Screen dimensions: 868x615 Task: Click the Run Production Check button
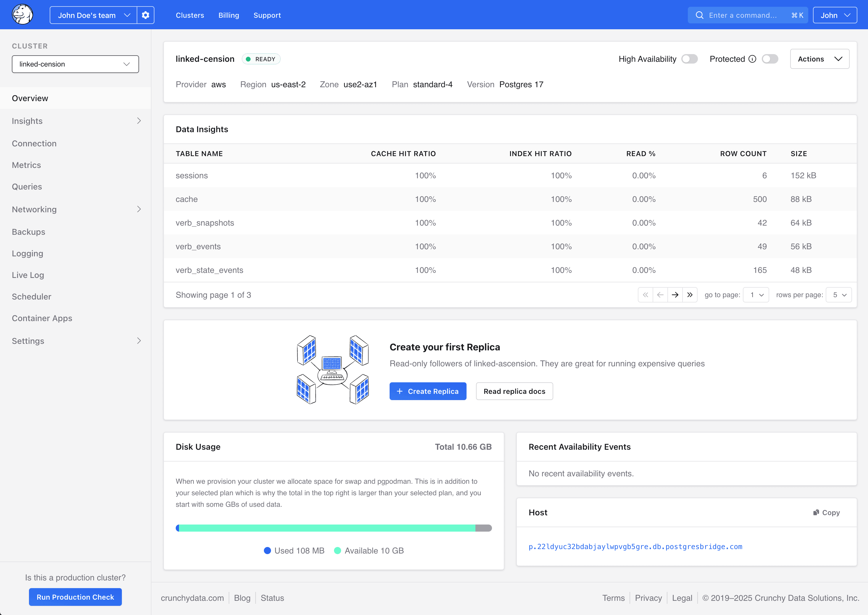click(75, 597)
